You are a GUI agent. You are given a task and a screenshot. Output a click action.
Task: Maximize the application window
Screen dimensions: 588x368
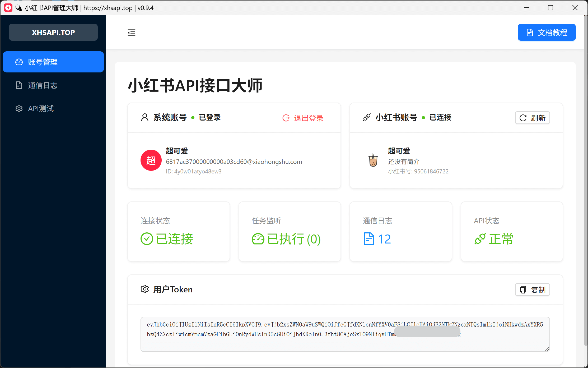click(550, 8)
